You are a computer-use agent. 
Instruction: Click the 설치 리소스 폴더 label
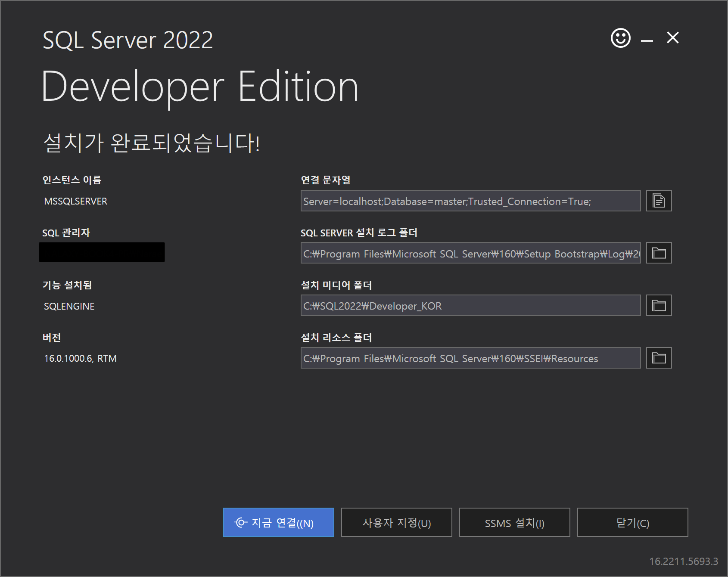(336, 338)
